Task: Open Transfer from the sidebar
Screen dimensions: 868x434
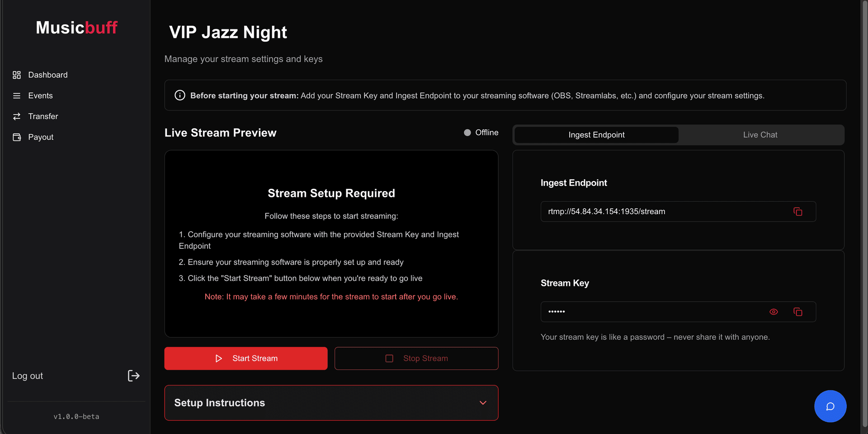Action: 17,116
